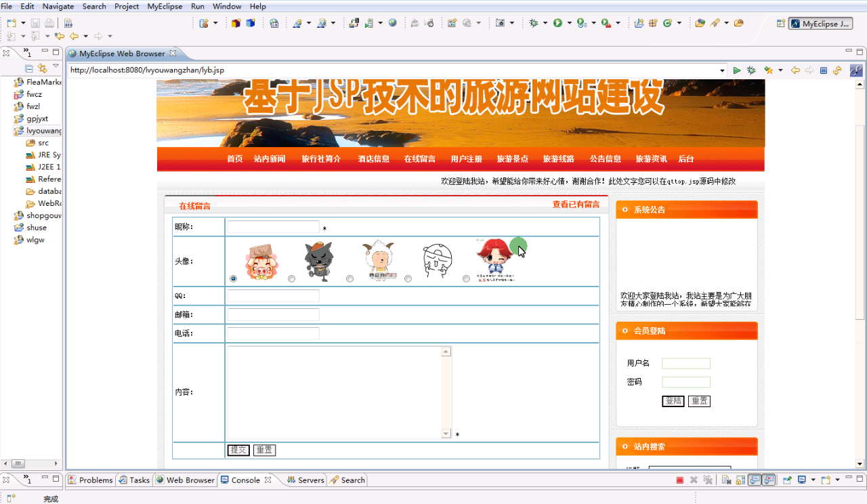Select the grey wolf avatar radio button
The height and width of the screenshot is (504, 867).
click(x=292, y=278)
